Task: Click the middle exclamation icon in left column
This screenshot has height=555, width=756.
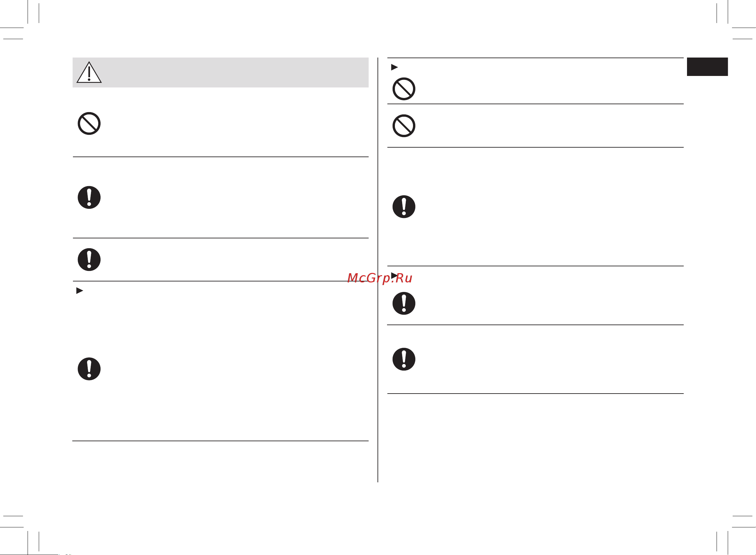Action: [89, 259]
